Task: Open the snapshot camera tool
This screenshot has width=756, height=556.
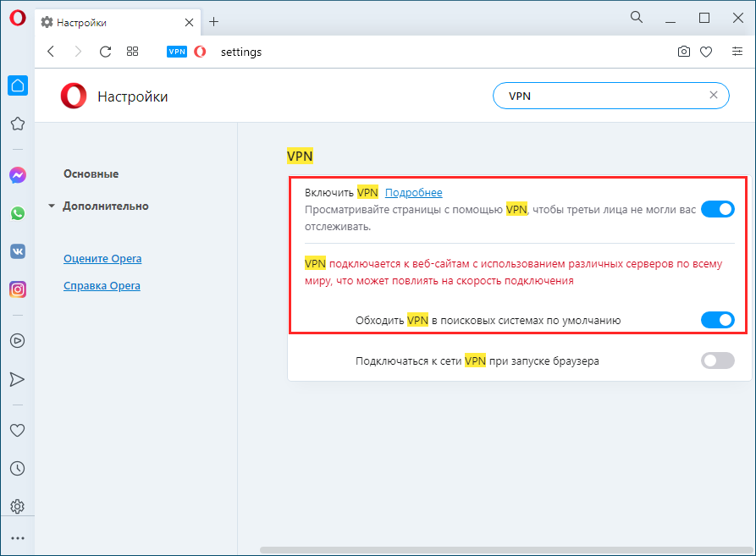Action: (x=684, y=52)
